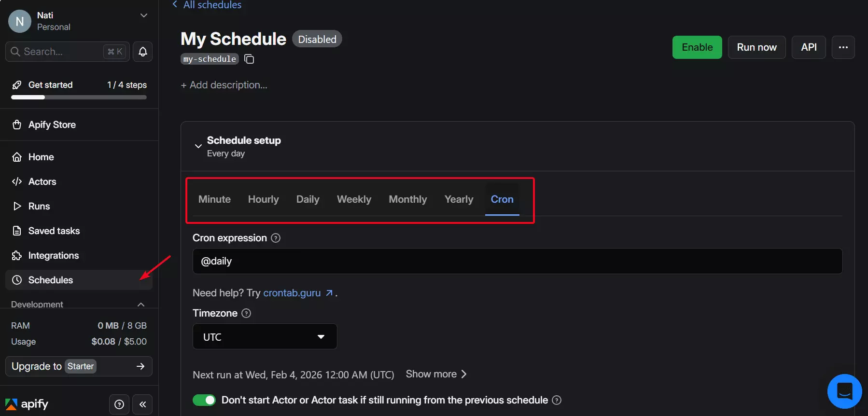Collapse the sidebar with double chevron icon
Image resolution: width=868 pixels, height=416 pixels.
(x=143, y=404)
